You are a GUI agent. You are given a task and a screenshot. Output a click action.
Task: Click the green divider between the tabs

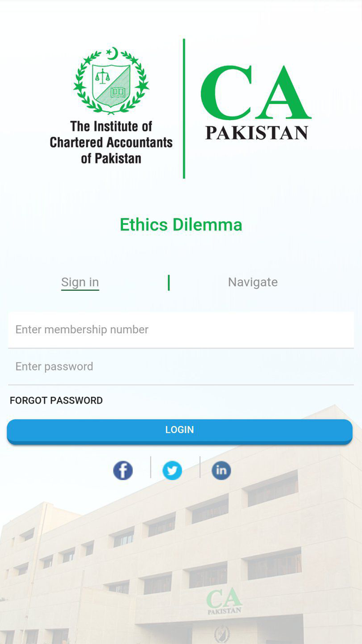click(x=169, y=283)
